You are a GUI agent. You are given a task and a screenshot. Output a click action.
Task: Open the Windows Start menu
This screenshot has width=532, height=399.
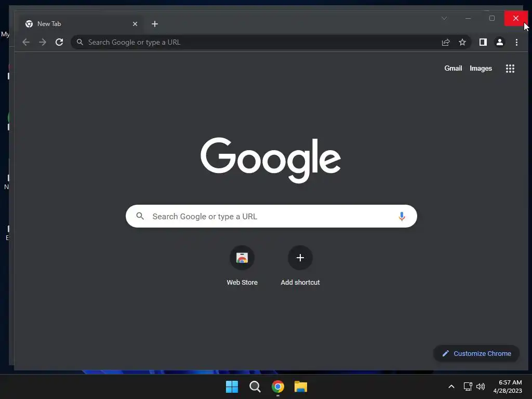click(x=232, y=387)
